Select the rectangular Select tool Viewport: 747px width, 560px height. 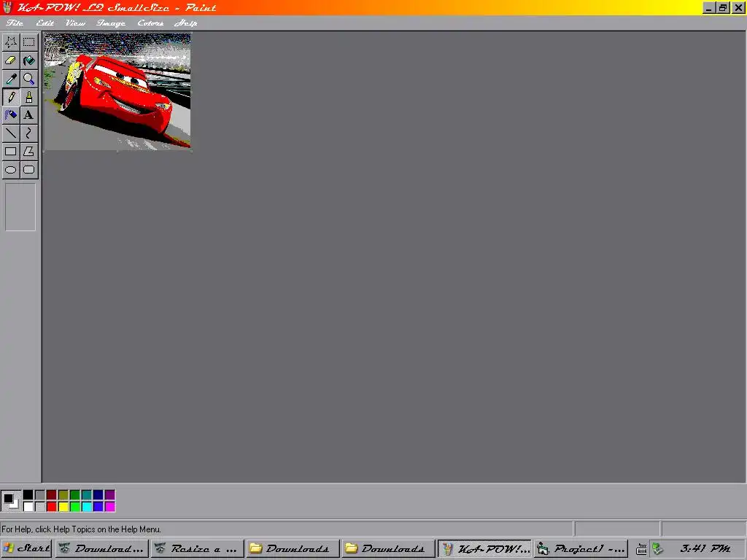tap(29, 42)
